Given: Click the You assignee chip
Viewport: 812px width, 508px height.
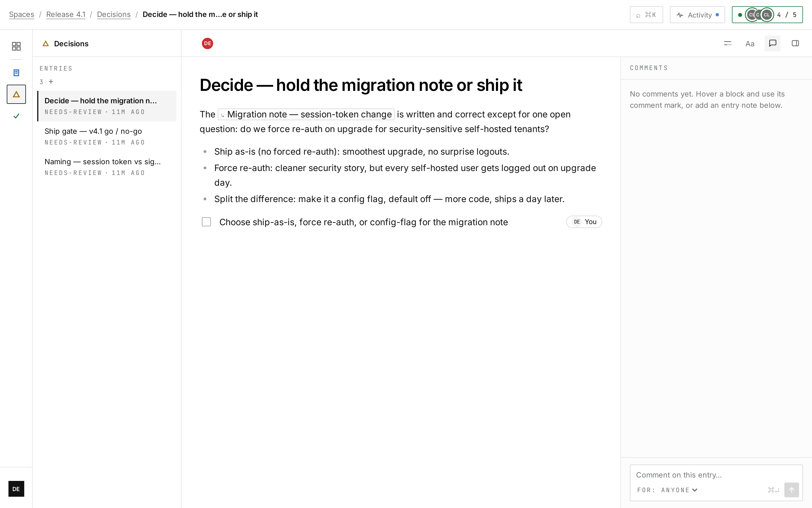Looking at the screenshot, I should 584,222.
